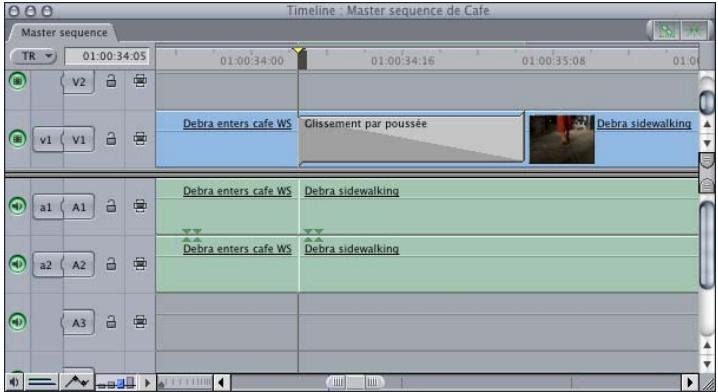Click audio tracks scroll down arrow
The height and width of the screenshot is (392, 718).
[707, 365]
